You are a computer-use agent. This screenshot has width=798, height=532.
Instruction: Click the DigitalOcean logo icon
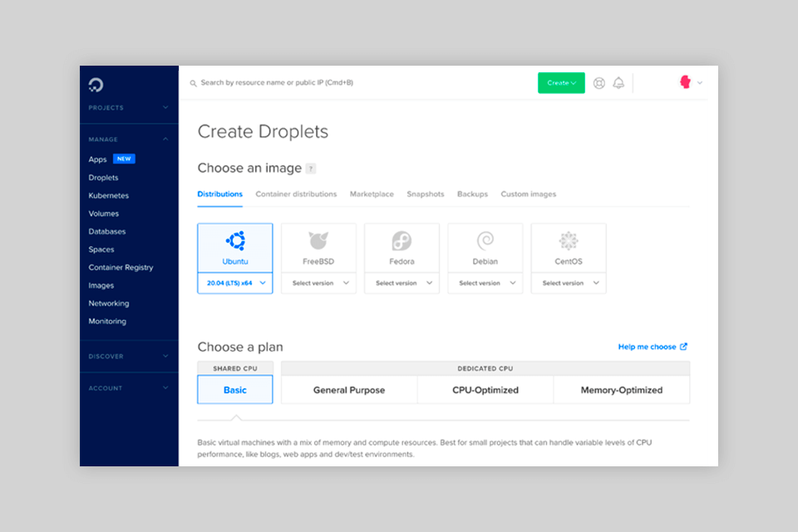96,85
